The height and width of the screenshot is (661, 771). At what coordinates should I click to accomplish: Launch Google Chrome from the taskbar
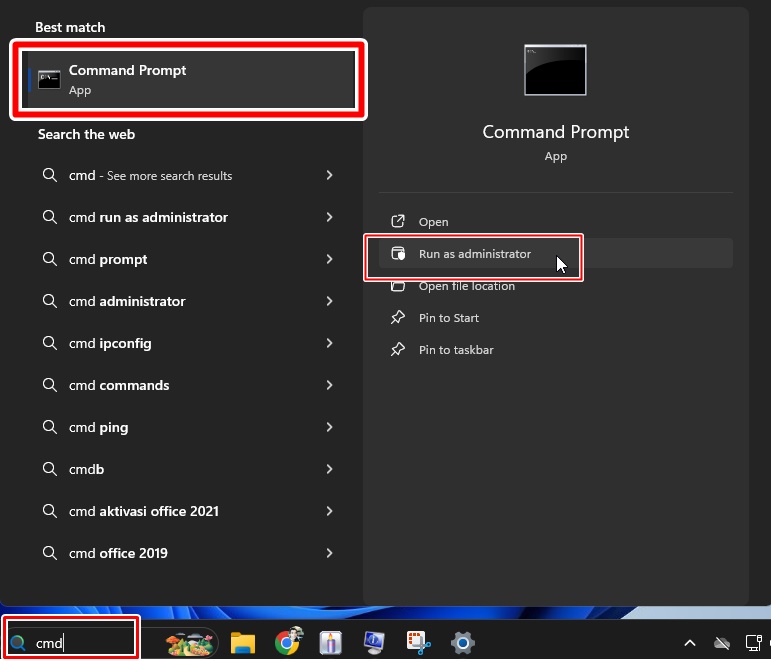pyautogui.click(x=288, y=641)
